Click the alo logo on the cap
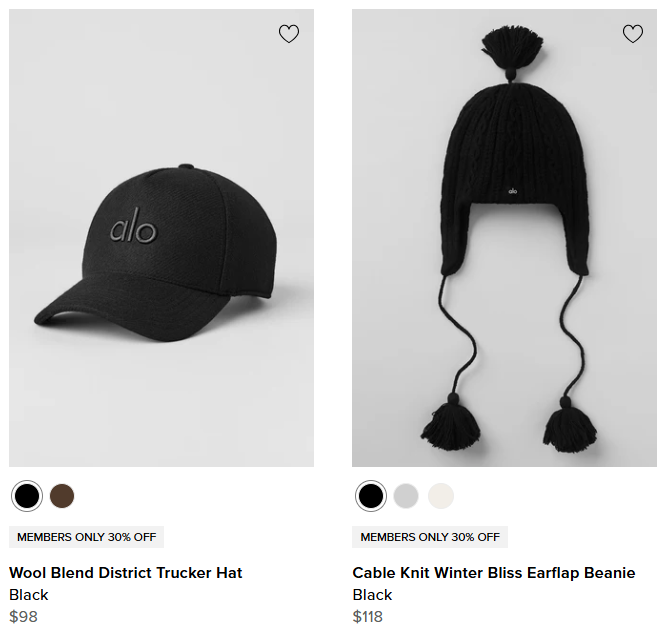 pos(133,228)
